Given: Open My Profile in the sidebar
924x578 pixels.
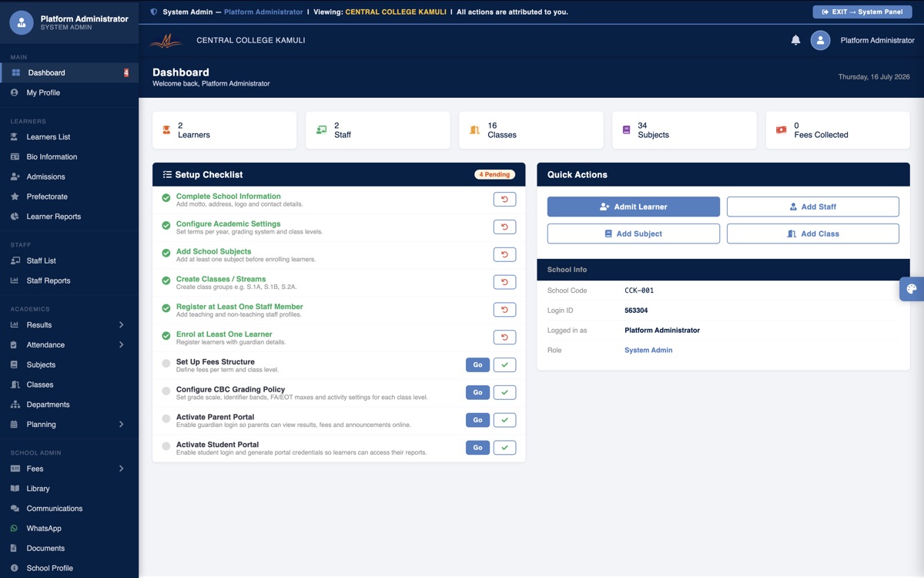Looking at the screenshot, I should coord(69,92).
